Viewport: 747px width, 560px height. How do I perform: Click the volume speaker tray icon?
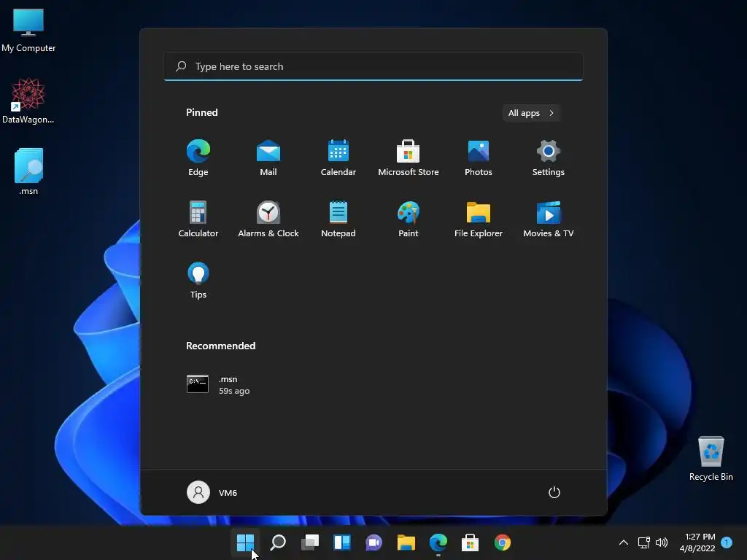click(662, 542)
